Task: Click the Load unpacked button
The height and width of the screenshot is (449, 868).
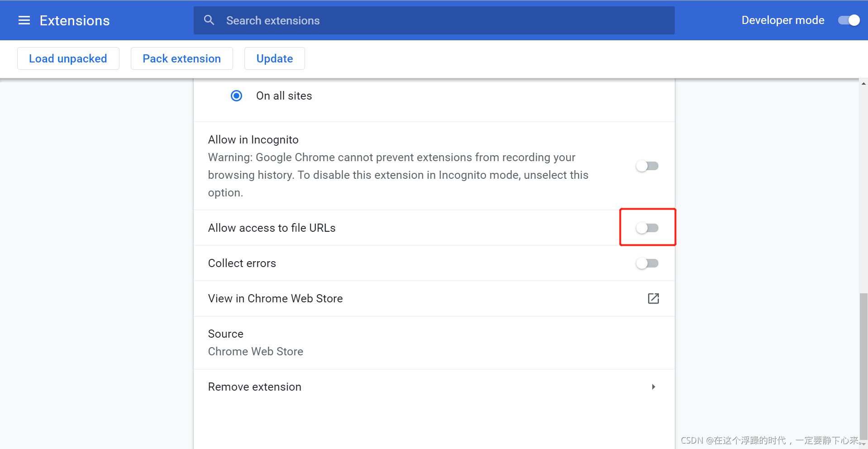Action: coord(68,58)
